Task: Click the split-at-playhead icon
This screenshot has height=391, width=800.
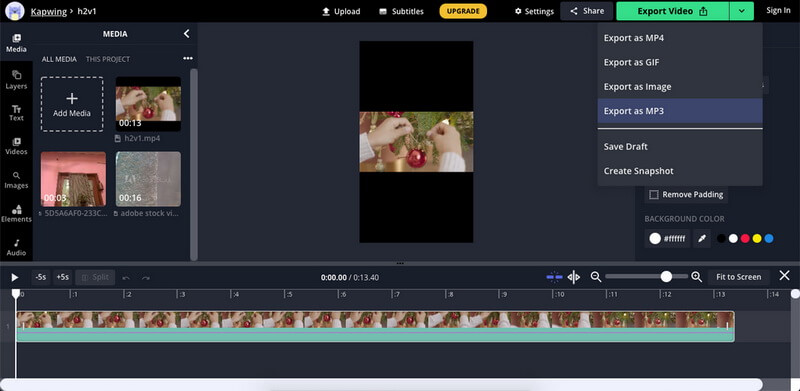Action: (x=574, y=277)
